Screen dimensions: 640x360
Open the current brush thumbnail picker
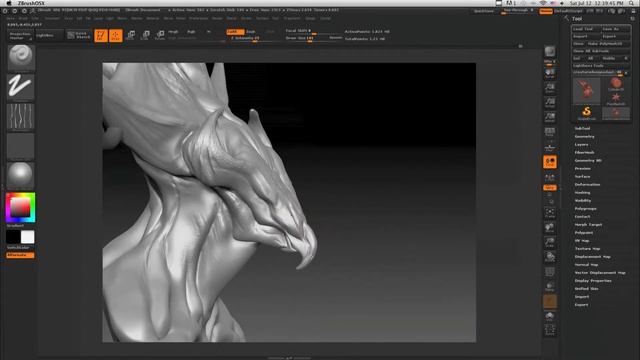pos(21,58)
